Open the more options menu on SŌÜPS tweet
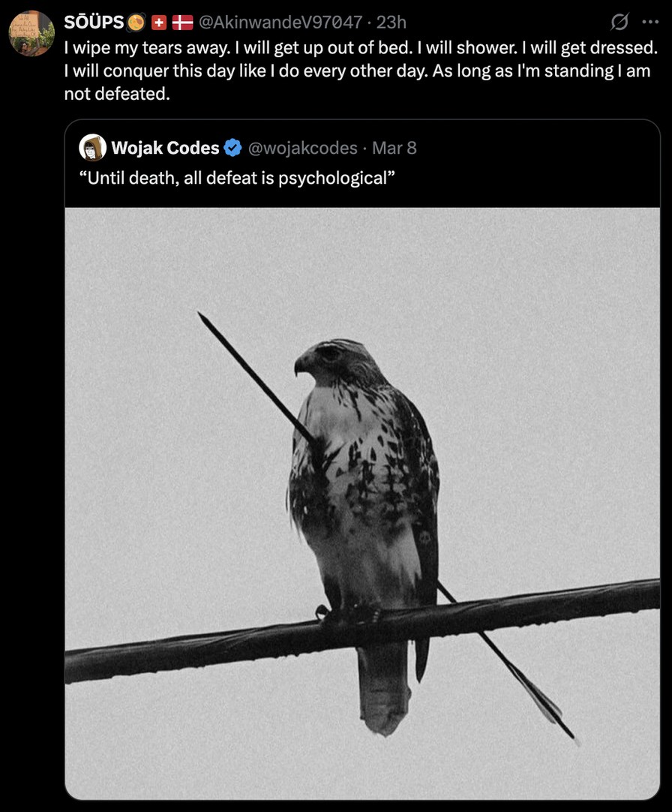672x812 pixels. tap(651, 22)
